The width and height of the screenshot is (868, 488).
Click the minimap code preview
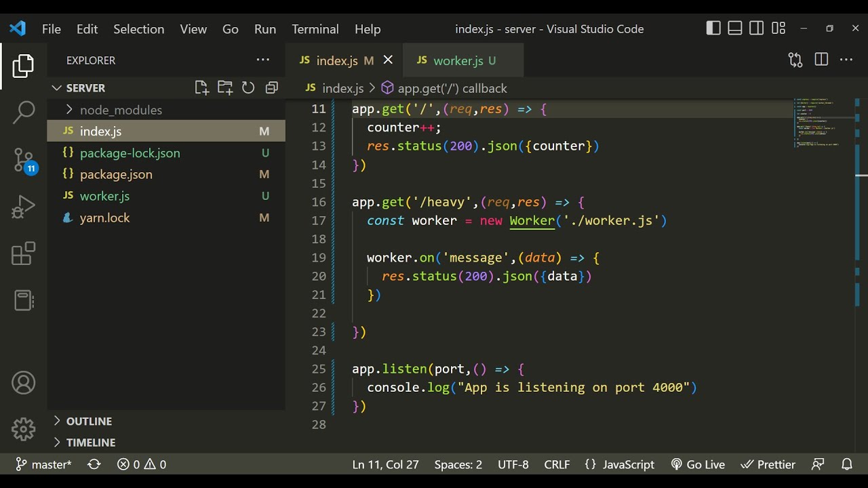click(817, 123)
